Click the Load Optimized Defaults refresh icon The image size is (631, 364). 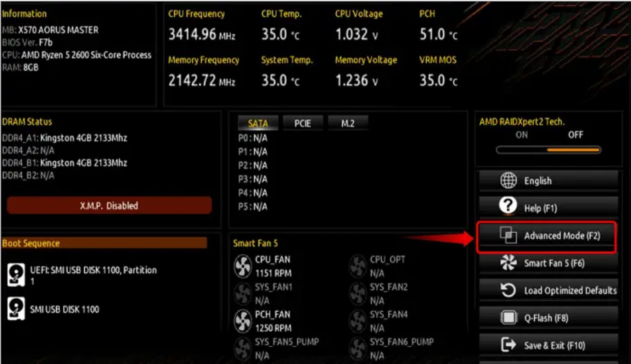coord(508,290)
